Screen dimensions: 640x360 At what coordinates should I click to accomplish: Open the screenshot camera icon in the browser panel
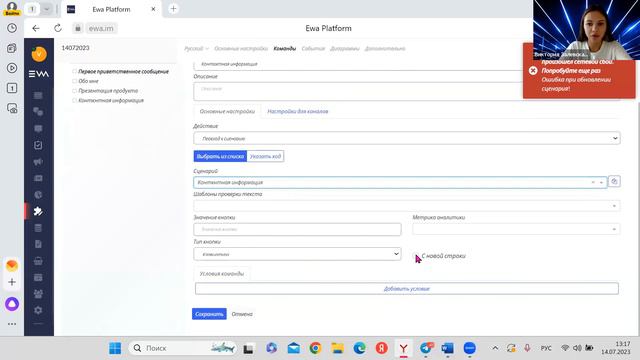click(x=12, y=108)
